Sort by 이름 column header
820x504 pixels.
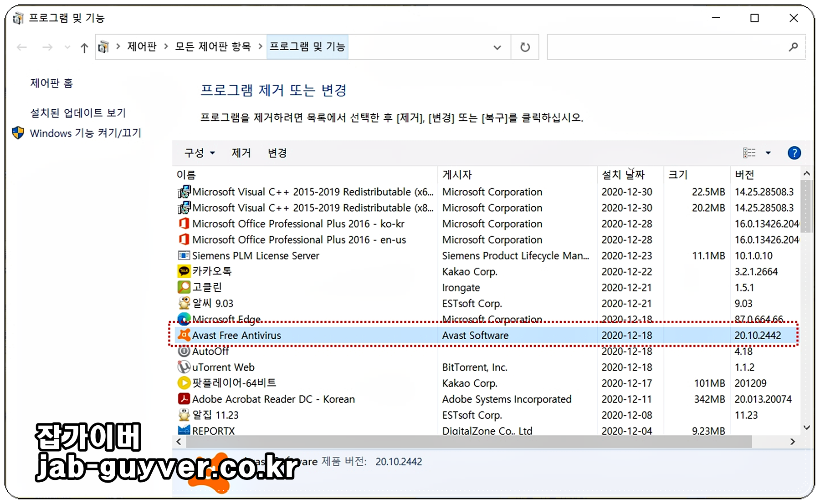pyautogui.click(x=186, y=174)
